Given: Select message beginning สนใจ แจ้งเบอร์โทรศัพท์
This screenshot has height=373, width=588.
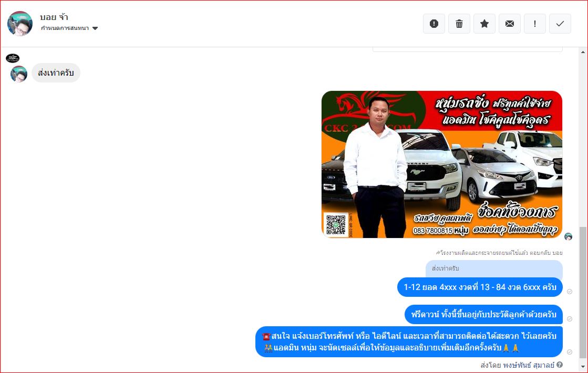Looking at the screenshot, I should tap(409, 341).
